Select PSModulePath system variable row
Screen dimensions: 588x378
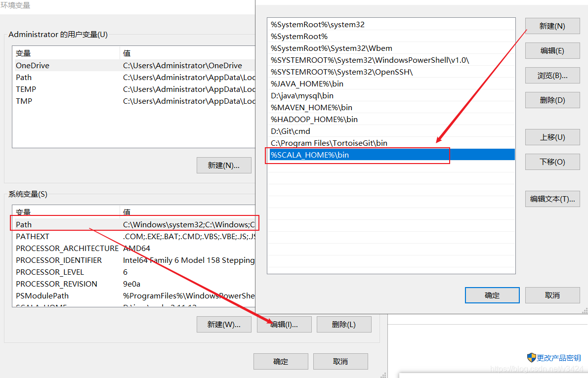coord(134,296)
